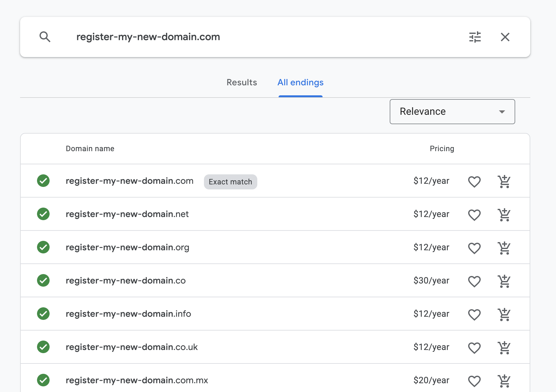The height and width of the screenshot is (392, 556).
Task: Add register-my-new-domain.com.mx to cart
Action: [504, 381]
